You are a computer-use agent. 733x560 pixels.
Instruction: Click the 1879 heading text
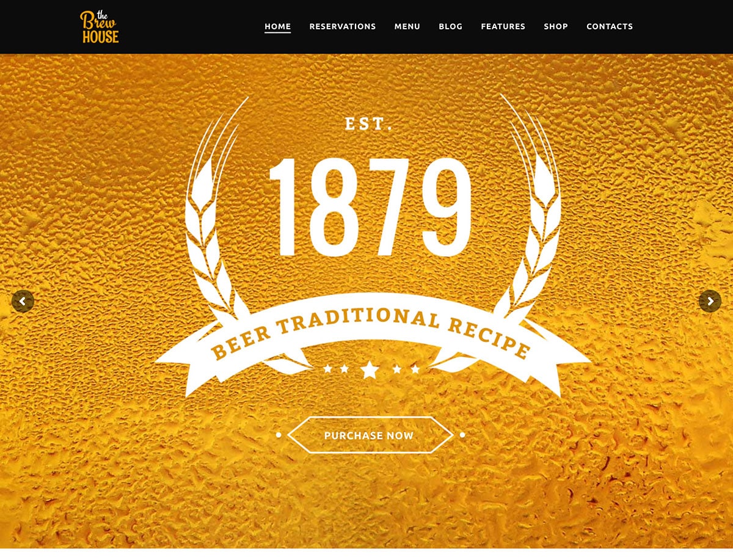[370, 206]
